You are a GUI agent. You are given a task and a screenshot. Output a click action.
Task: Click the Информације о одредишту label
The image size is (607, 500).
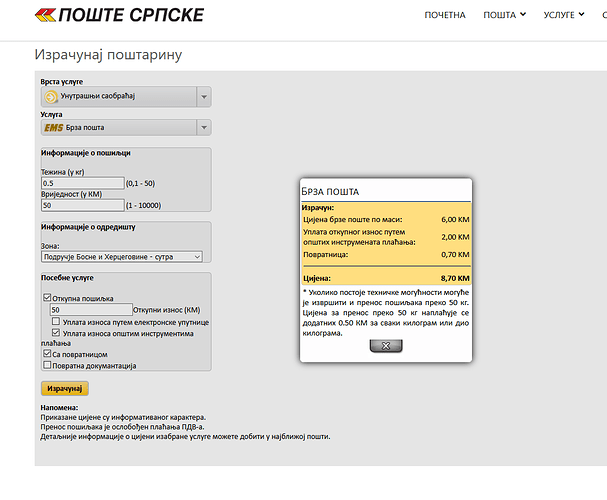(x=88, y=227)
